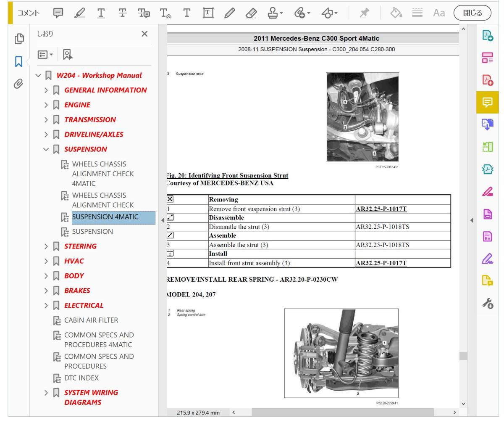
Task: Select the underline text tool
Action: click(101, 13)
